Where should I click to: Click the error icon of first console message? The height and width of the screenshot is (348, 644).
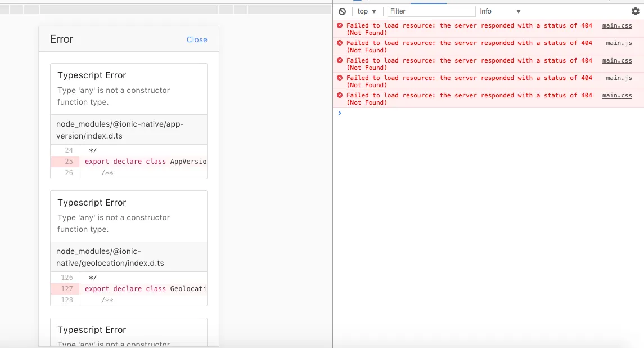(340, 25)
